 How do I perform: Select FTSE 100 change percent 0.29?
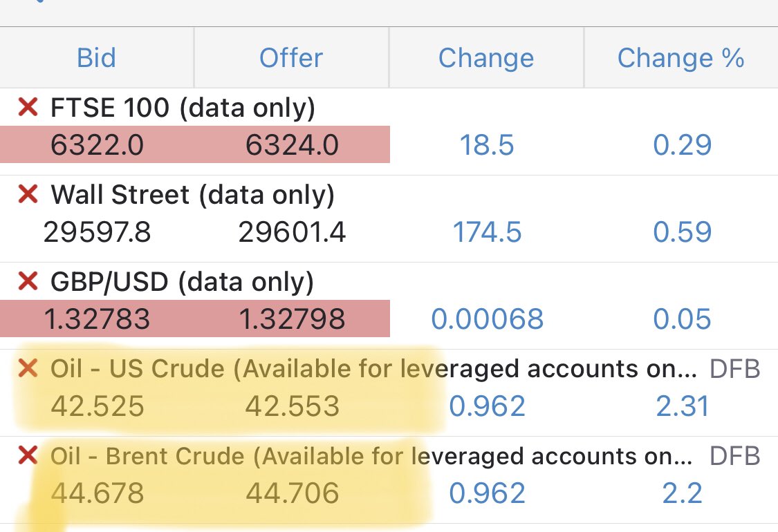(683, 145)
